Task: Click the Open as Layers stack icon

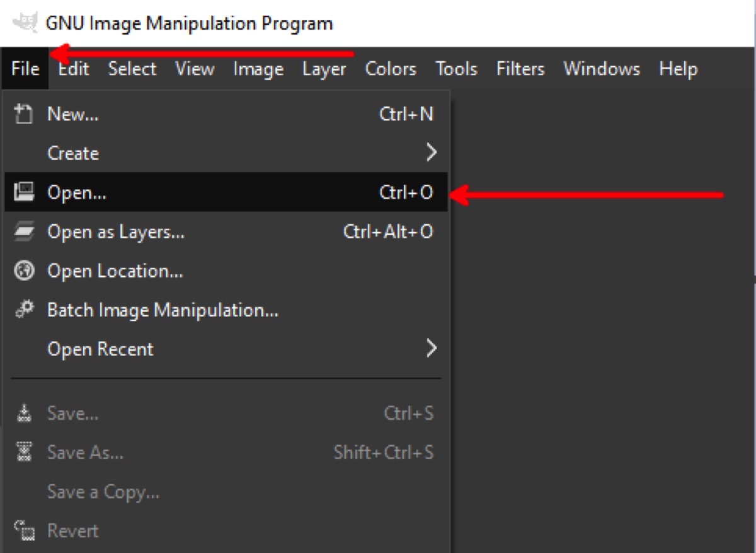Action: [24, 231]
